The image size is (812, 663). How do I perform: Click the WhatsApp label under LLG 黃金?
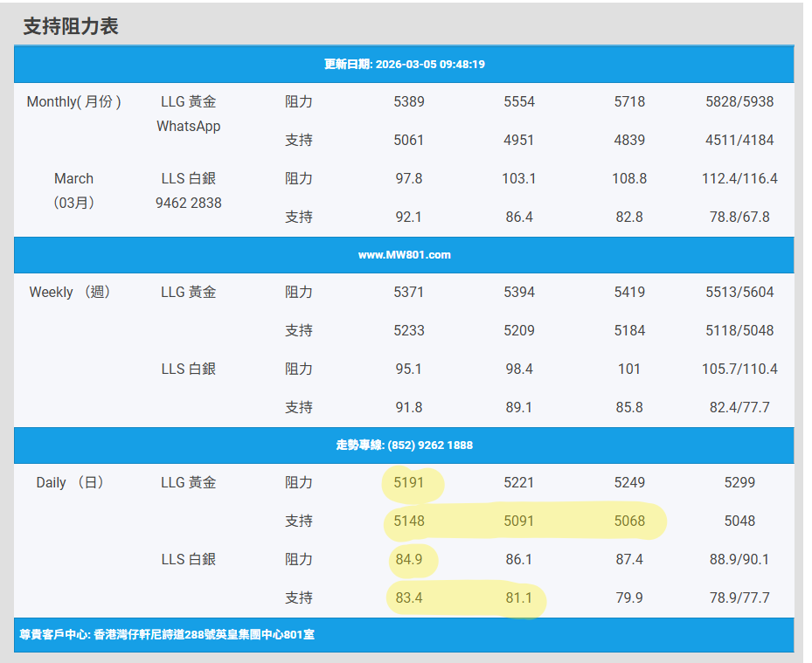click(x=188, y=127)
